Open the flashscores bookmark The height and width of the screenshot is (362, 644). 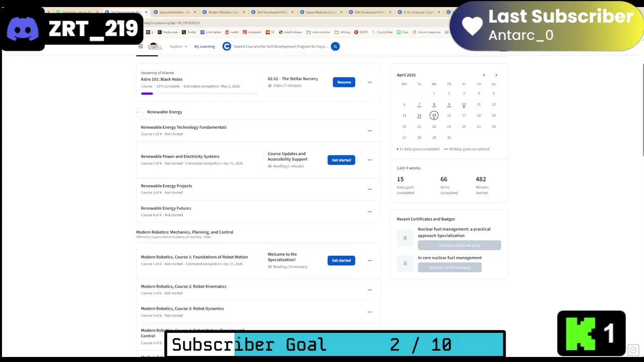[x=168, y=32]
